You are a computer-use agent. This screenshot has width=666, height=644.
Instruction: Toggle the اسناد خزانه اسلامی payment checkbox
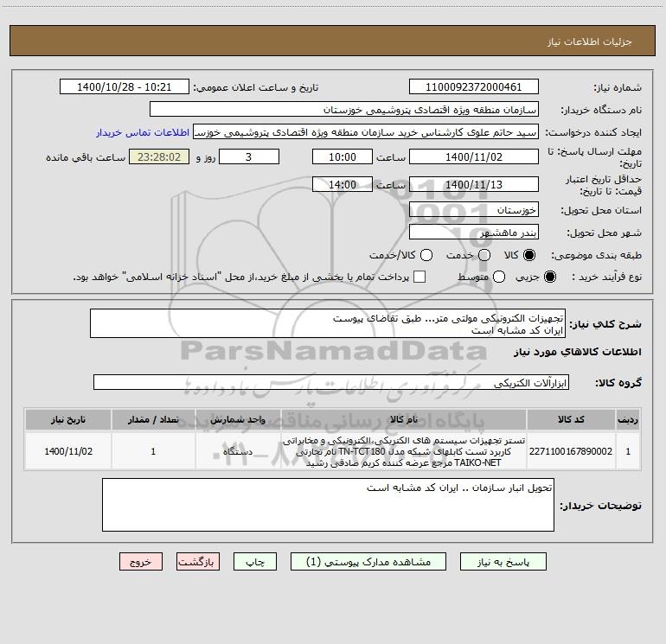point(419,277)
